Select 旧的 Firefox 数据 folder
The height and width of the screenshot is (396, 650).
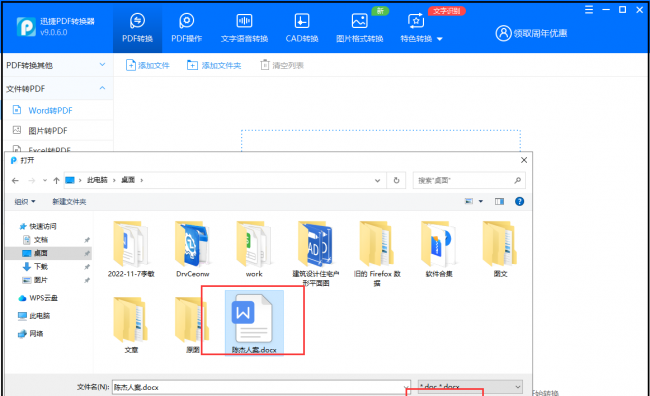(377, 254)
